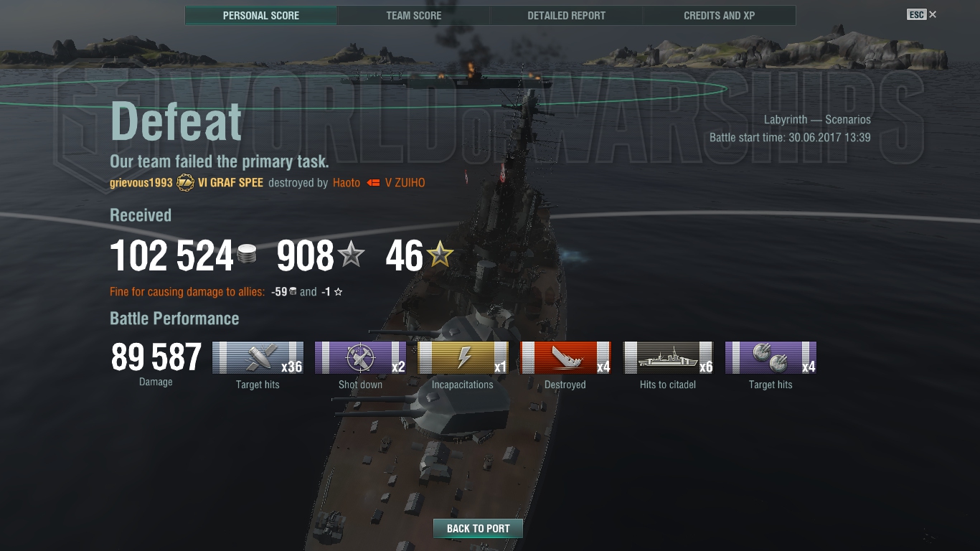Click the silver credits coin icon
This screenshot has height=551, width=980.
[246, 255]
